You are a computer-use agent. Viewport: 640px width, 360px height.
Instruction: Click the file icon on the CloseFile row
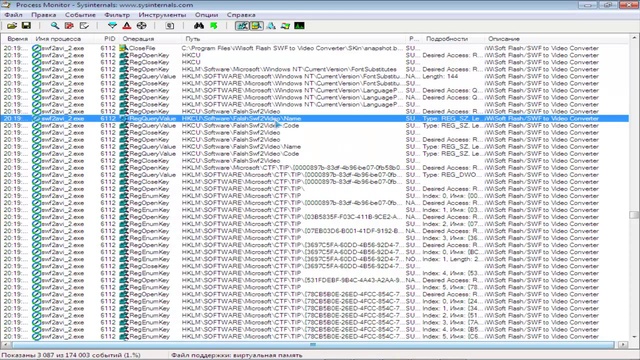click(122, 48)
